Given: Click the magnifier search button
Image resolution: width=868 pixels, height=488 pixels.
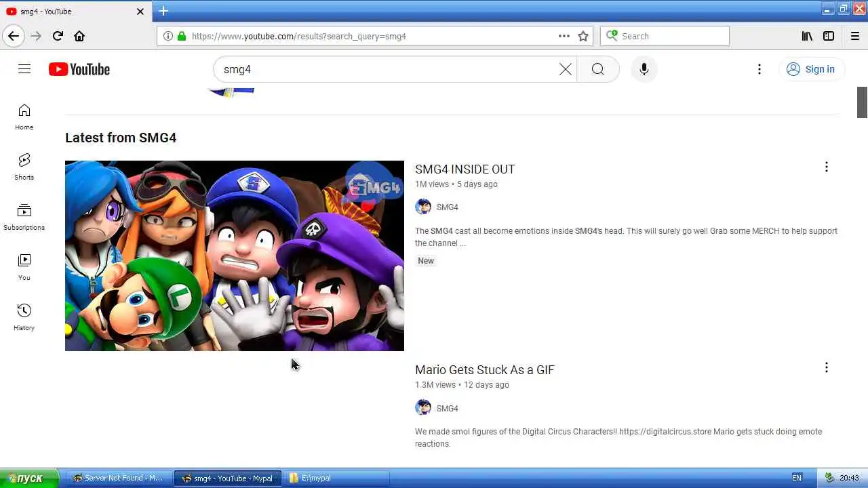Looking at the screenshot, I should pos(597,69).
